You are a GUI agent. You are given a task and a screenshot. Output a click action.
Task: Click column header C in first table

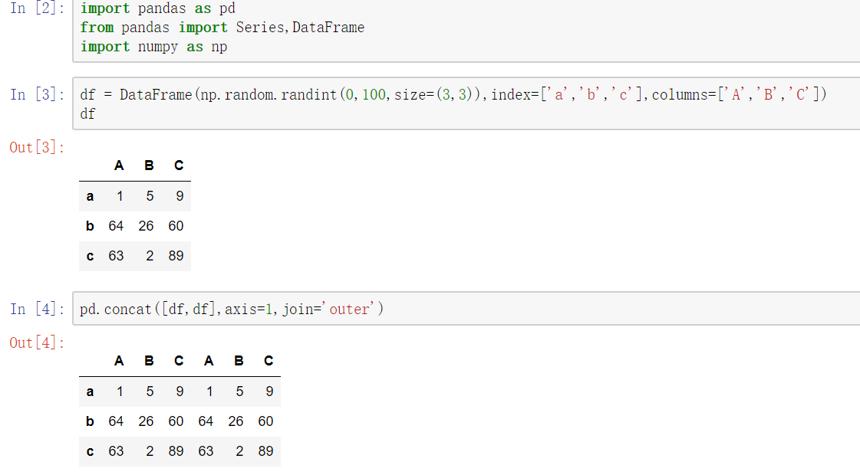click(x=179, y=165)
